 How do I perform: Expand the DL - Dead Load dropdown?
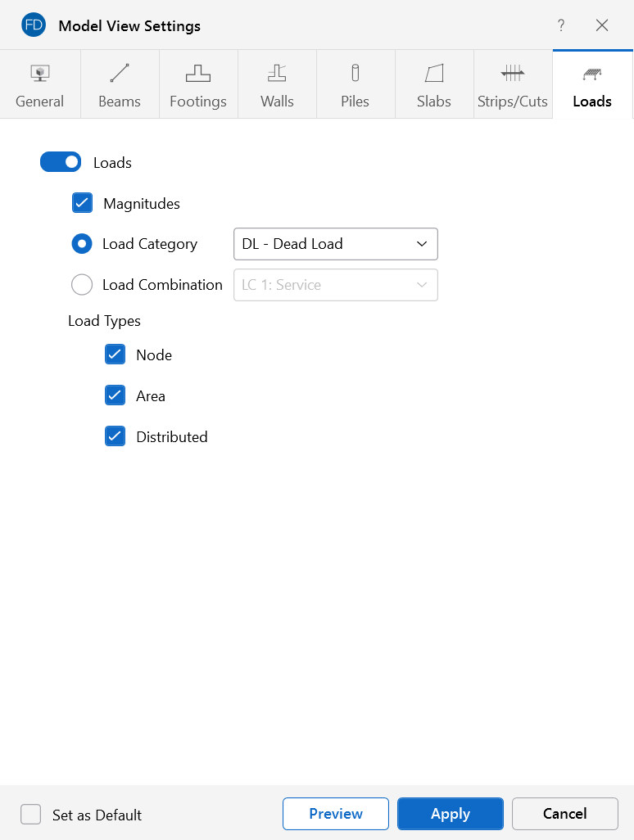tap(335, 244)
